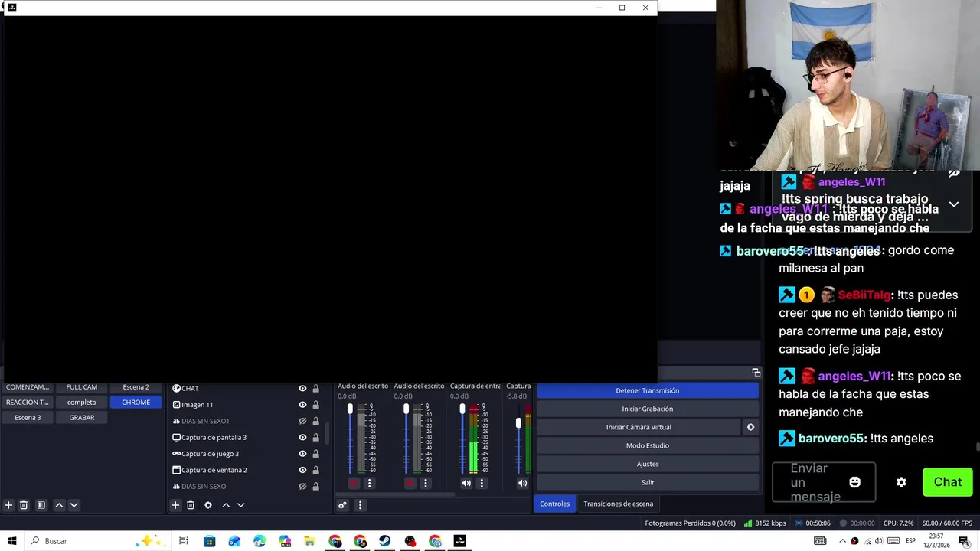Open Steam from the taskbar
The image size is (980, 551).
click(x=385, y=541)
